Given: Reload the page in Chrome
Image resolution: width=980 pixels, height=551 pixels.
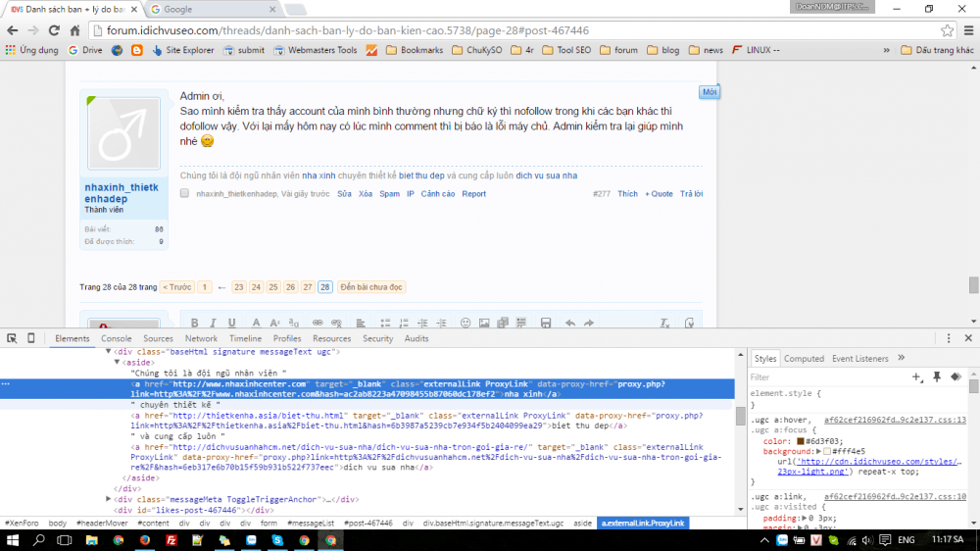Looking at the screenshot, I should point(54,30).
